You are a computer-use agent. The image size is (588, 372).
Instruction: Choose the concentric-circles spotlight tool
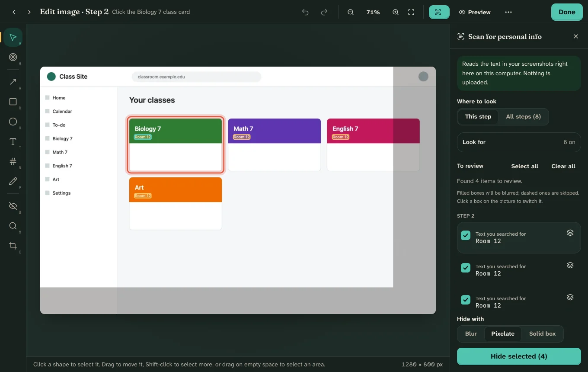13,57
